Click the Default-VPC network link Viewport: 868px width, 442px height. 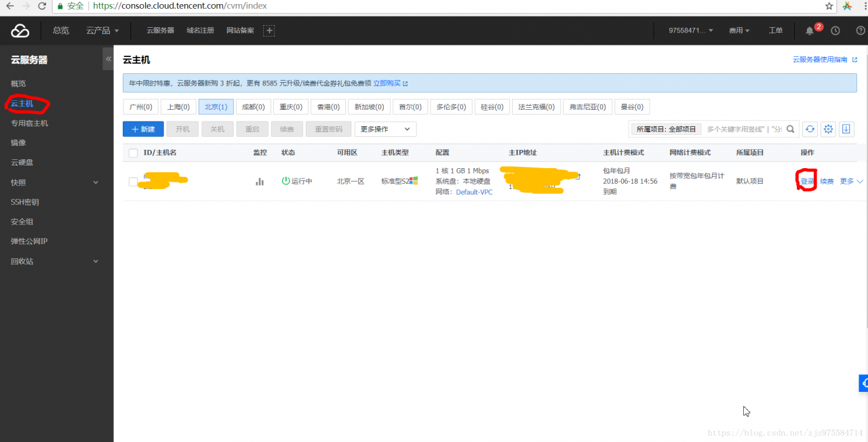(x=474, y=192)
